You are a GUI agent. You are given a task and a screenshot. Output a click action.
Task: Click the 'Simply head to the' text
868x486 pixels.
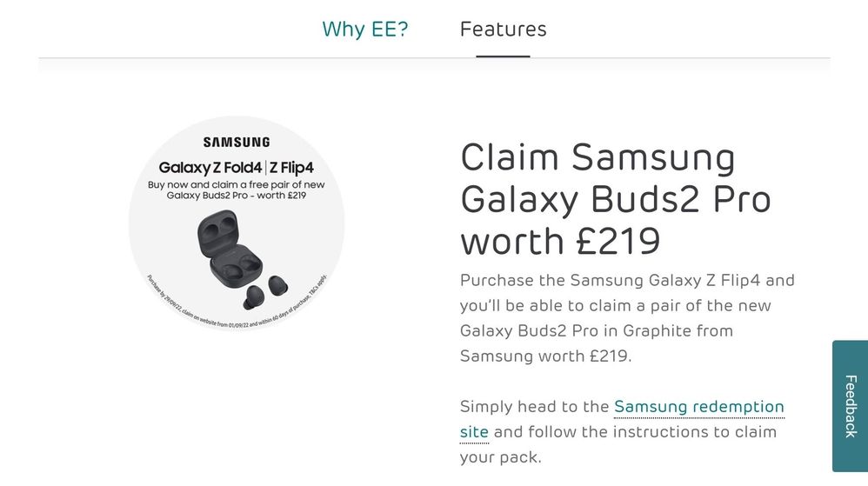tap(534, 406)
